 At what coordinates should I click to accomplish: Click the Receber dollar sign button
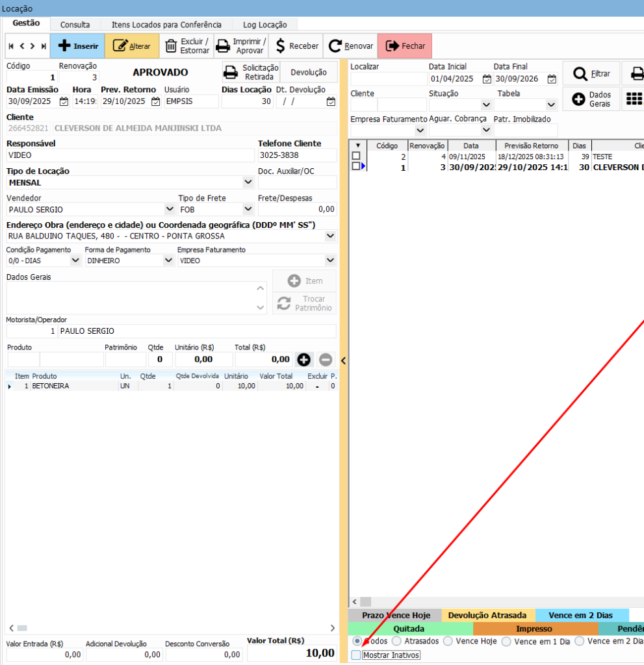[296, 46]
